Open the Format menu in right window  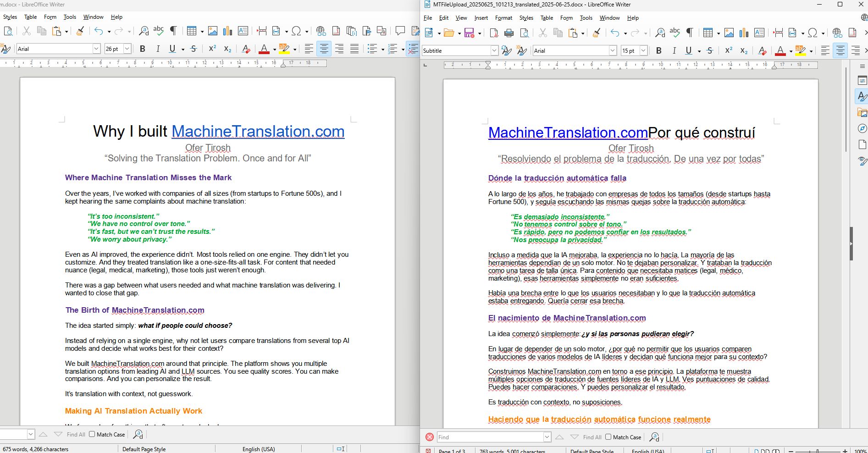(x=503, y=18)
